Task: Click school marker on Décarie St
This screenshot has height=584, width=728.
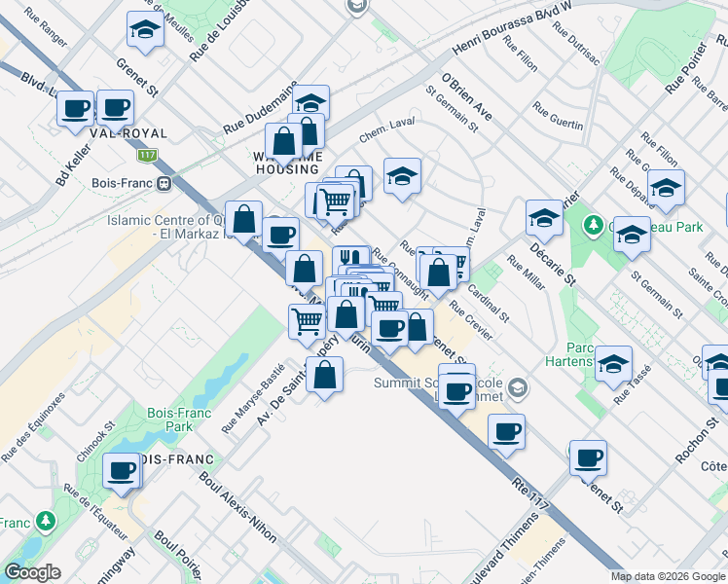Action: (x=545, y=220)
